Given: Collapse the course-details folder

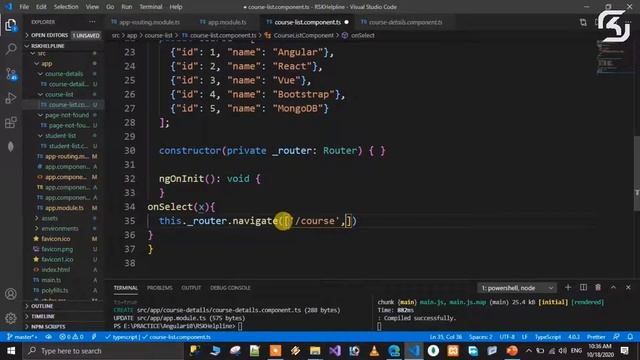Looking at the screenshot, I should 64,74.
